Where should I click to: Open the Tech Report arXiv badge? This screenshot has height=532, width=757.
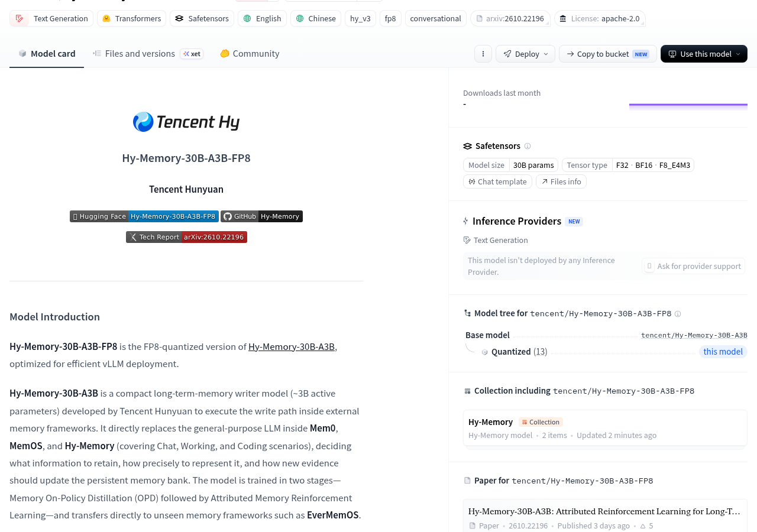click(186, 237)
